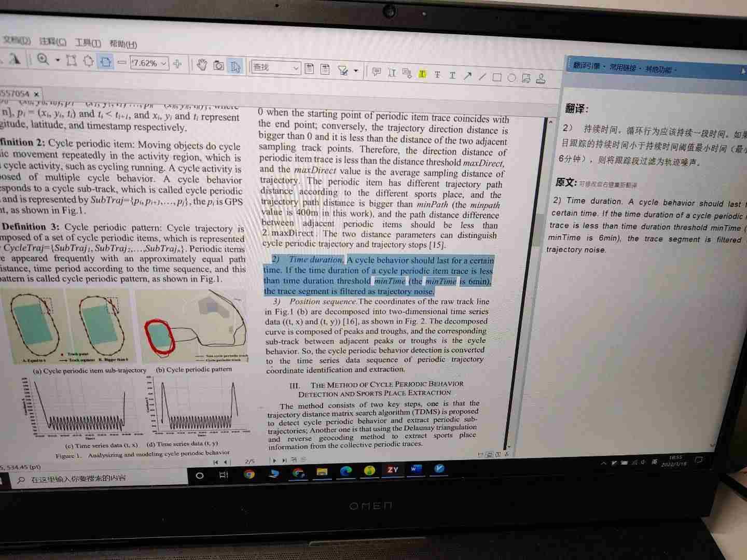Open the 工具(T) menu

click(88, 43)
